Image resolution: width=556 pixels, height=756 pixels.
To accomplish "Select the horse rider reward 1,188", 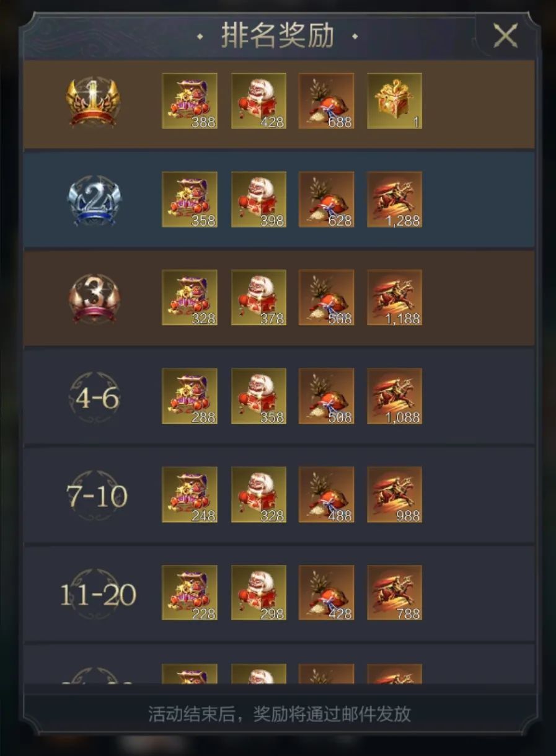I will pos(394,298).
